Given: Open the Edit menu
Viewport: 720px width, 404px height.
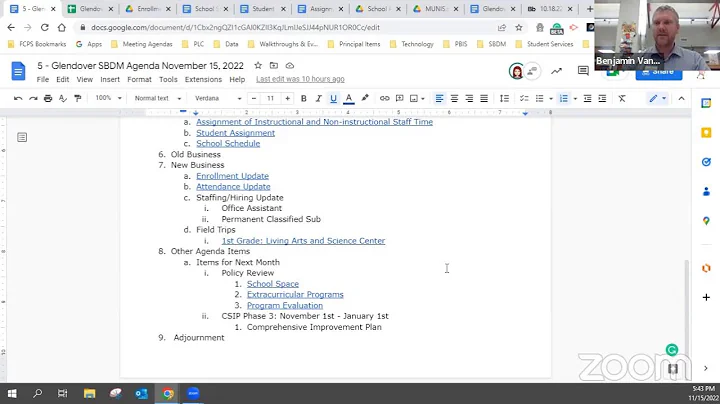Looking at the screenshot, I should [x=62, y=79].
